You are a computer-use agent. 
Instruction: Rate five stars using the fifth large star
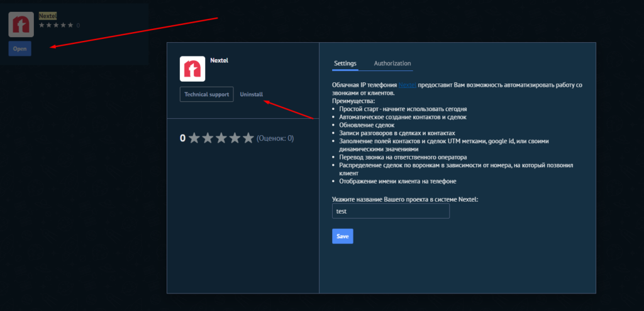pyautogui.click(x=248, y=138)
